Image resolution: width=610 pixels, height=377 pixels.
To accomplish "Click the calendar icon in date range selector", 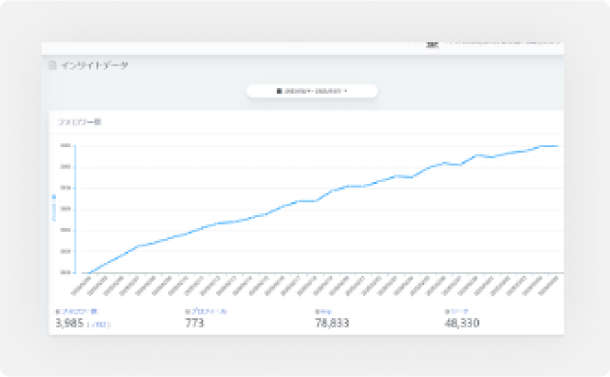I will [x=279, y=91].
